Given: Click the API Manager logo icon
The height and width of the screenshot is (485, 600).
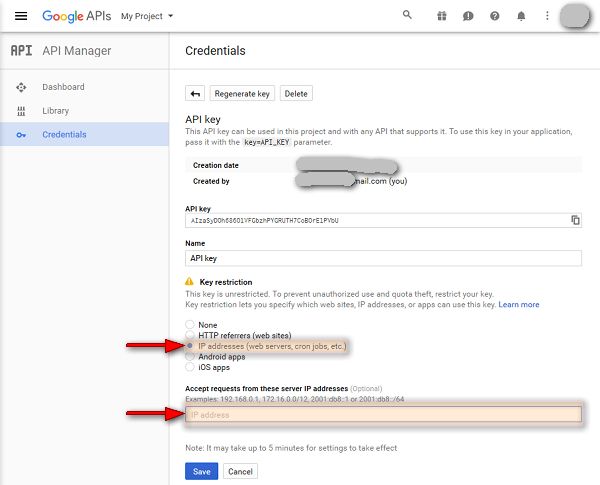Looking at the screenshot, I should (21, 51).
